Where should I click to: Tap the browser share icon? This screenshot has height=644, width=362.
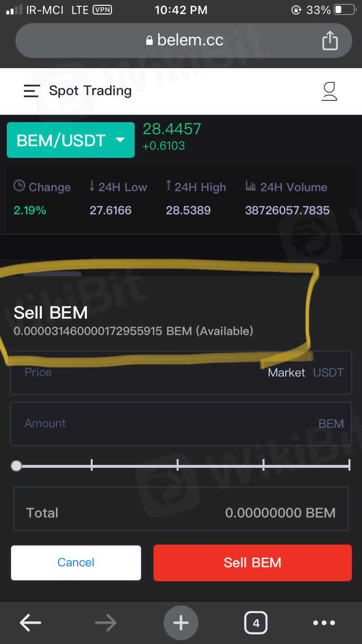coord(330,41)
